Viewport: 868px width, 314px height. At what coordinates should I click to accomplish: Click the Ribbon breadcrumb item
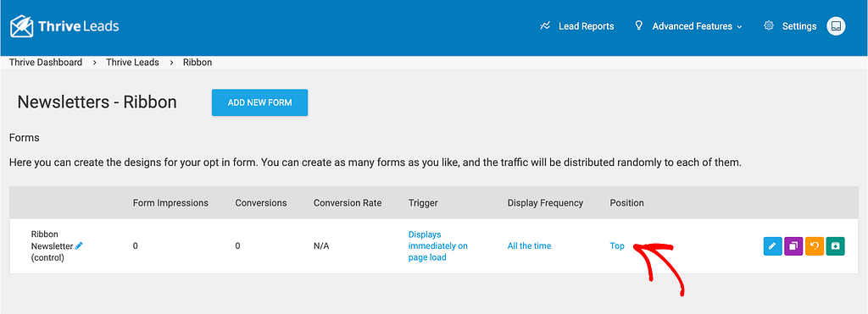pos(198,63)
